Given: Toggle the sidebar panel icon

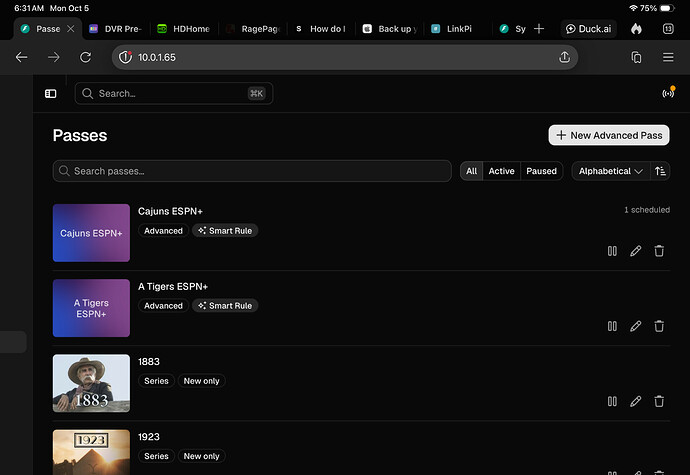Looking at the screenshot, I should pos(51,93).
